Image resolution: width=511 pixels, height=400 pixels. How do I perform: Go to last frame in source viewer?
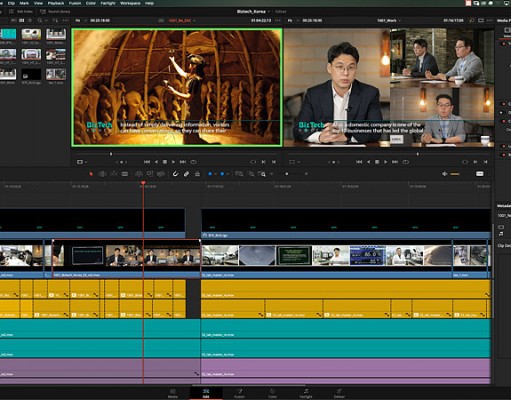tap(183, 162)
